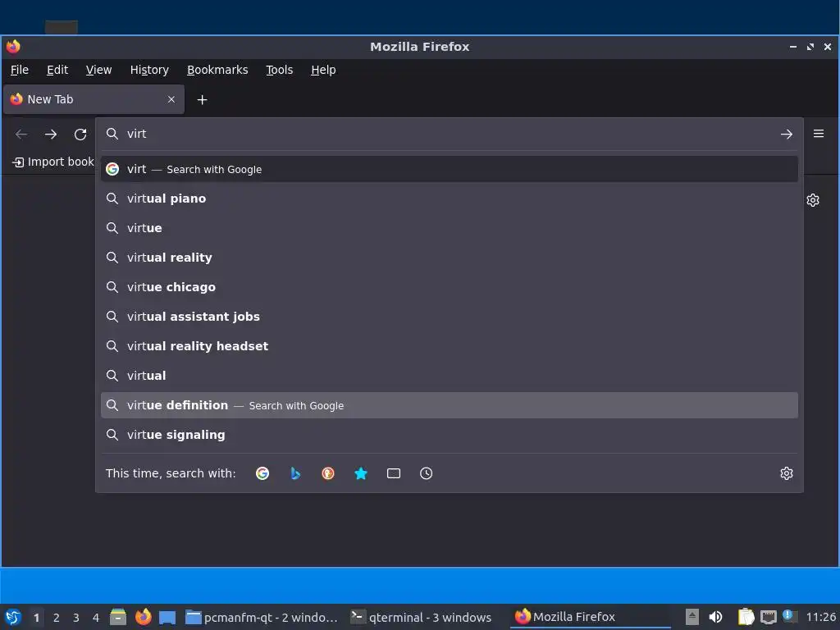Launch Firefox from taskbar quick launch icon
This screenshot has height=630, width=840.
pyautogui.click(x=143, y=617)
